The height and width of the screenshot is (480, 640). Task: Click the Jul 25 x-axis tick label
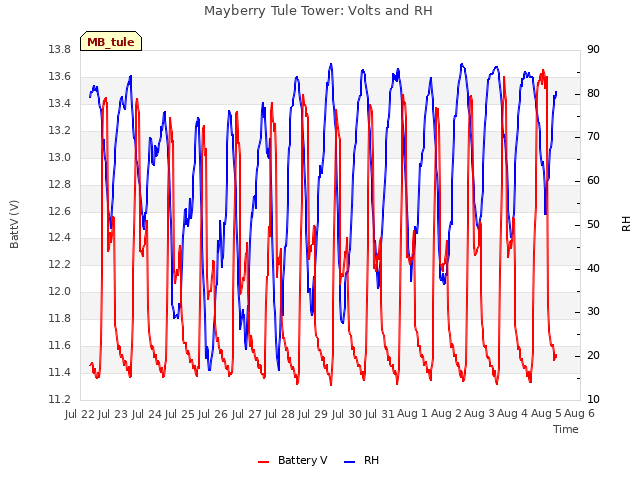pyautogui.click(x=180, y=414)
